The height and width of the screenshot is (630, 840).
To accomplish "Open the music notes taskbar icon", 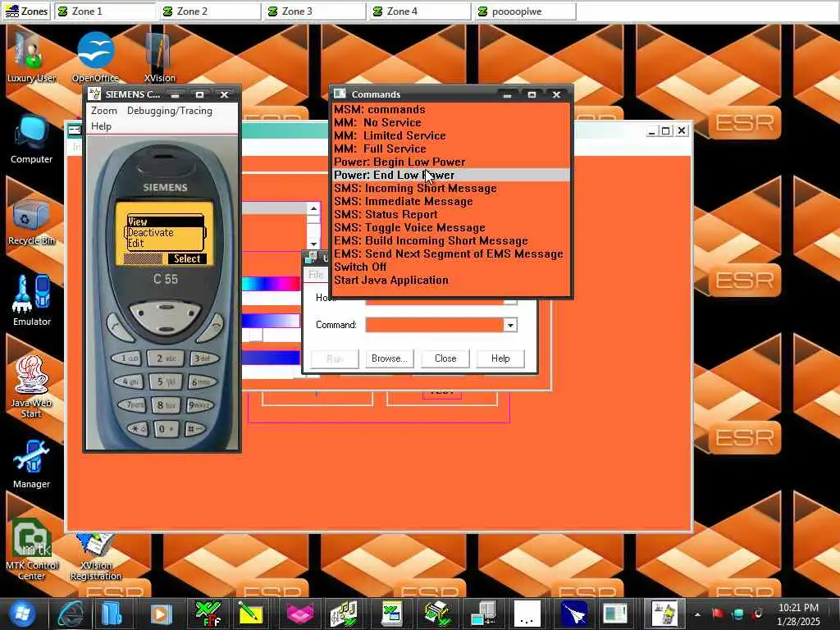I will coord(344,614).
